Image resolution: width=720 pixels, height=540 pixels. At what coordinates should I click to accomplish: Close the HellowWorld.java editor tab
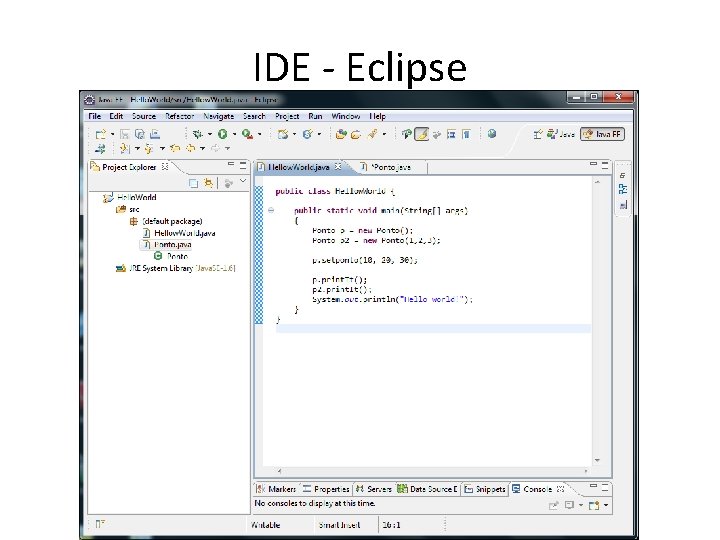pyautogui.click(x=338, y=167)
